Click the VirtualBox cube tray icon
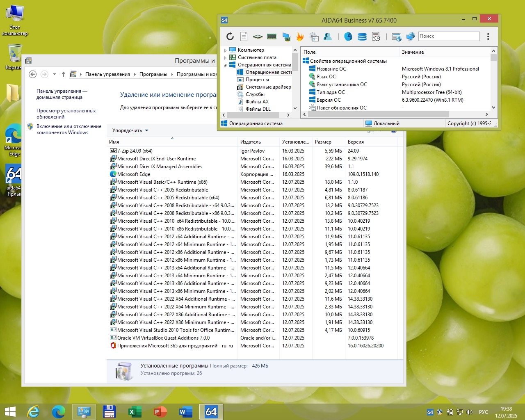Image resolution: width=525 pixels, height=420 pixels. (440, 412)
